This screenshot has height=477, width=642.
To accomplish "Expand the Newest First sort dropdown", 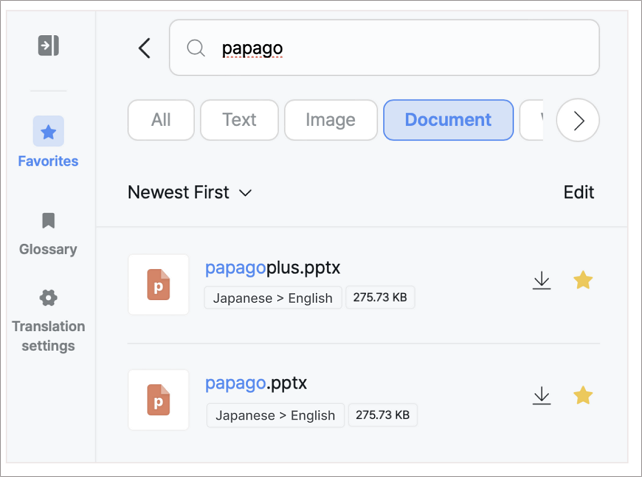I will coord(190,192).
